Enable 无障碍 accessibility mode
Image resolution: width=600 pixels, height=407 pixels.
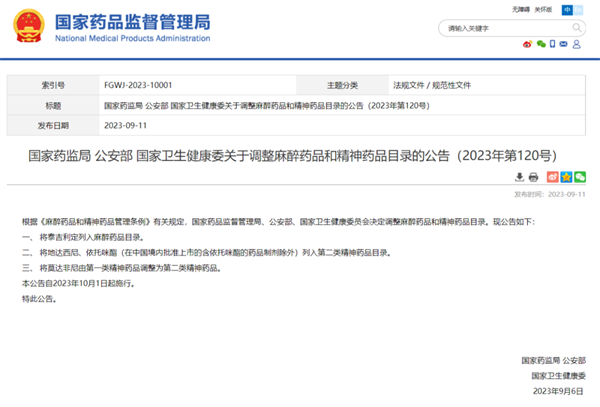pyautogui.click(x=519, y=9)
